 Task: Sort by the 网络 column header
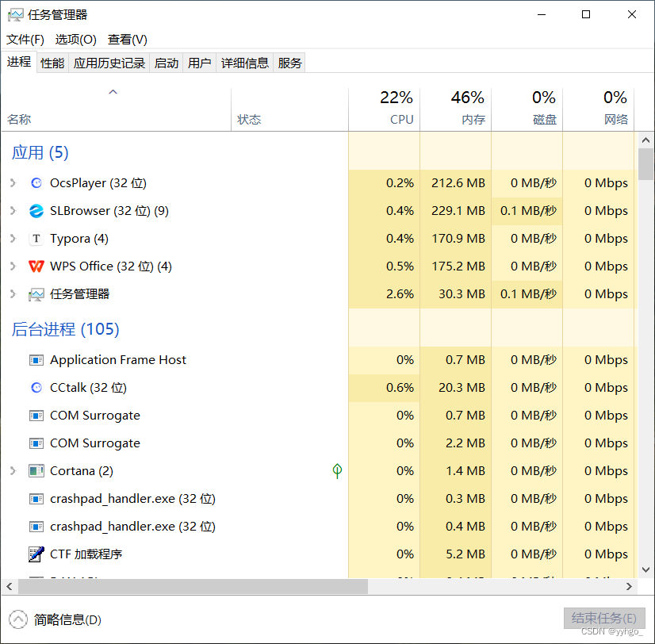[599, 109]
